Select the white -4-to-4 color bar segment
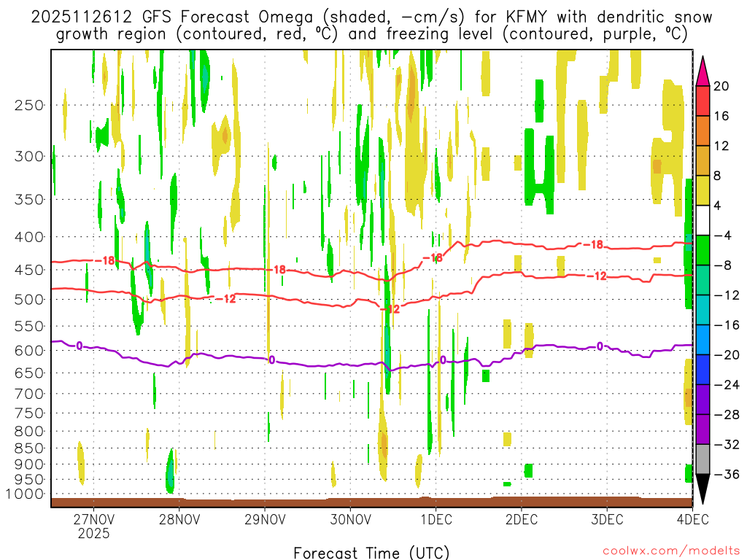 click(x=703, y=220)
